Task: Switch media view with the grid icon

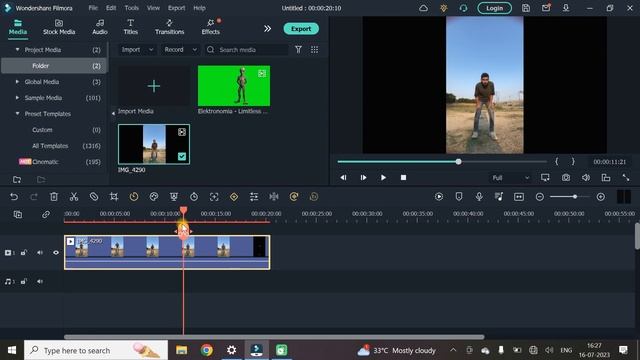Action: 314,49
